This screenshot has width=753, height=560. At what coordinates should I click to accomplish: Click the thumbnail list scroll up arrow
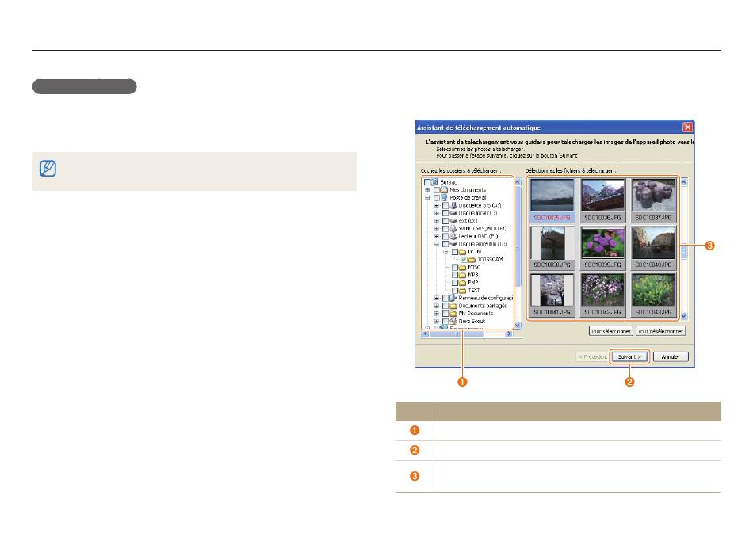pyautogui.click(x=684, y=182)
